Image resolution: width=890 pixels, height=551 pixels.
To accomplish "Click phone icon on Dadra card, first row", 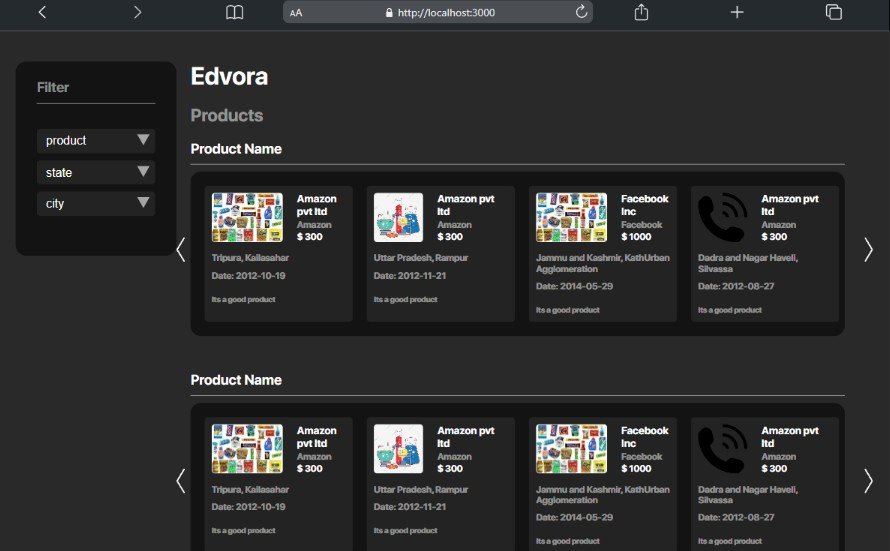I will (x=723, y=217).
